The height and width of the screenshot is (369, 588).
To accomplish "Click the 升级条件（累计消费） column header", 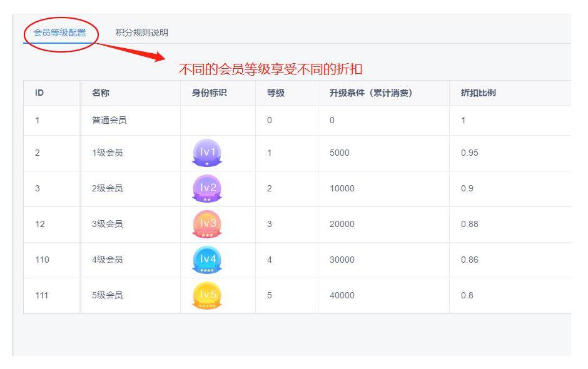I will [371, 93].
